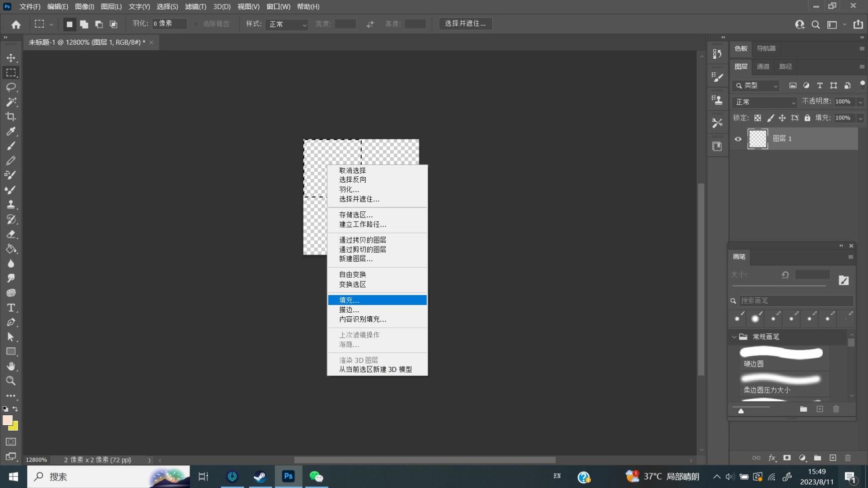Viewport: 868px width, 488px height.
Task: Toggle lock image pixels
Action: click(770, 118)
